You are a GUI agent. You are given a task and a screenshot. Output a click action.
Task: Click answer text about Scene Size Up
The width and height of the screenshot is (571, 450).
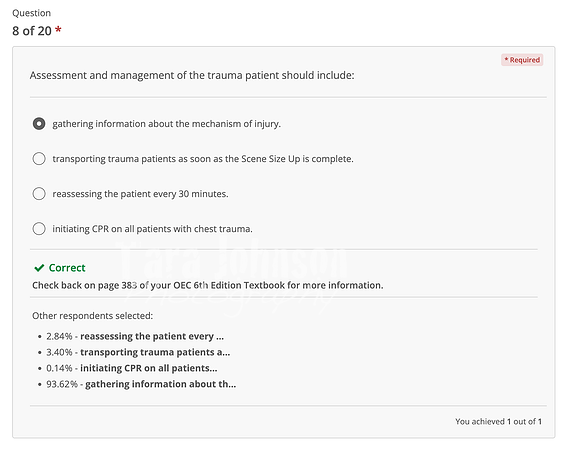(x=203, y=159)
